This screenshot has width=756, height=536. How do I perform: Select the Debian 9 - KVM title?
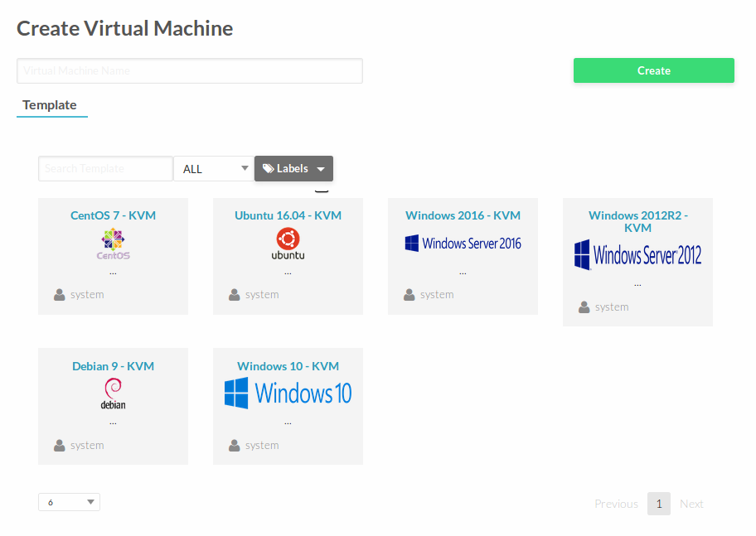click(x=113, y=366)
